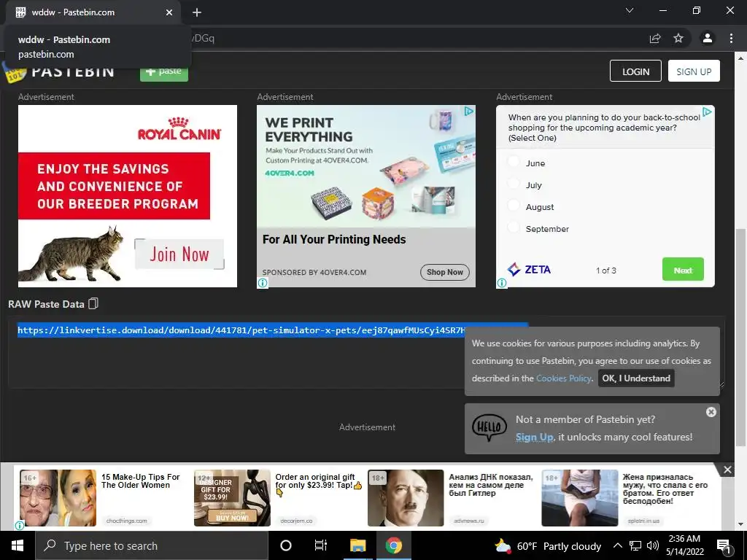Viewport: 747px width, 560px height.
Task: Close the Not a member popup
Action: coord(711,412)
